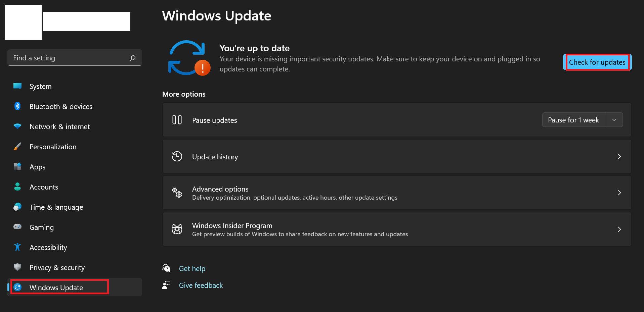The image size is (644, 312).
Task: Click the 'Windows Update' page title
Action: tap(217, 16)
